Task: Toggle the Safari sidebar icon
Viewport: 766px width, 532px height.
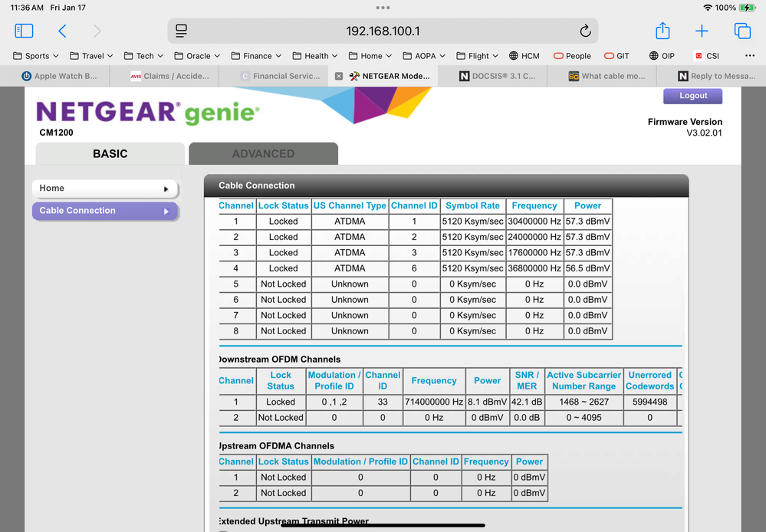Action: pos(24,31)
